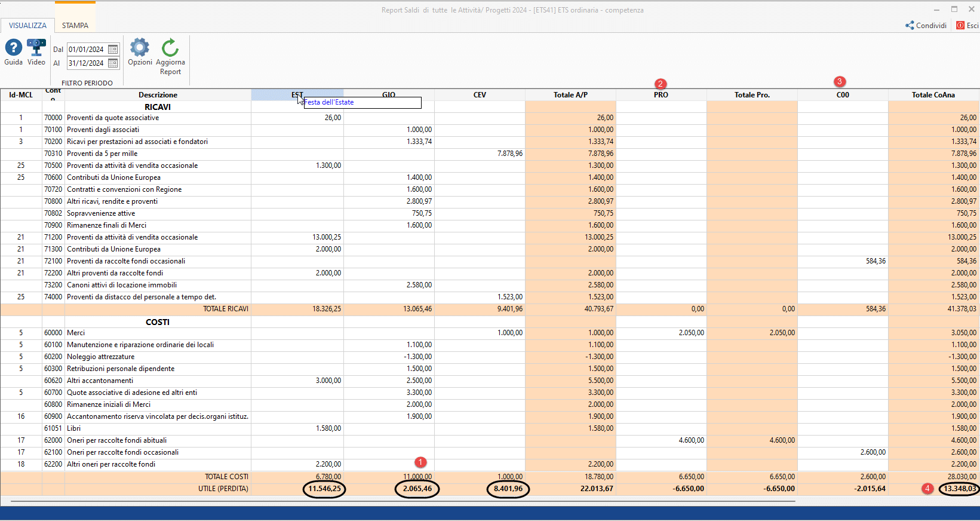Select the GIO column header
The image size is (980, 521).
pyautogui.click(x=389, y=94)
